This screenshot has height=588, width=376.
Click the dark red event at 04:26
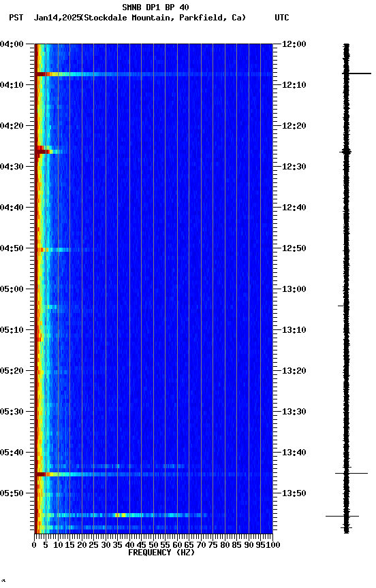(x=43, y=152)
